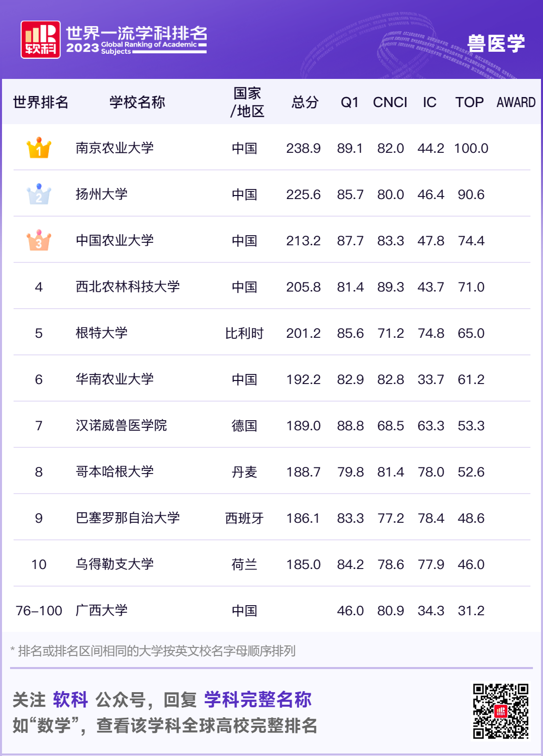The width and height of the screenshot is (543, 756).
Task: Click the CNCI column header
Action: pyautogui.click(x=390, y=102)
